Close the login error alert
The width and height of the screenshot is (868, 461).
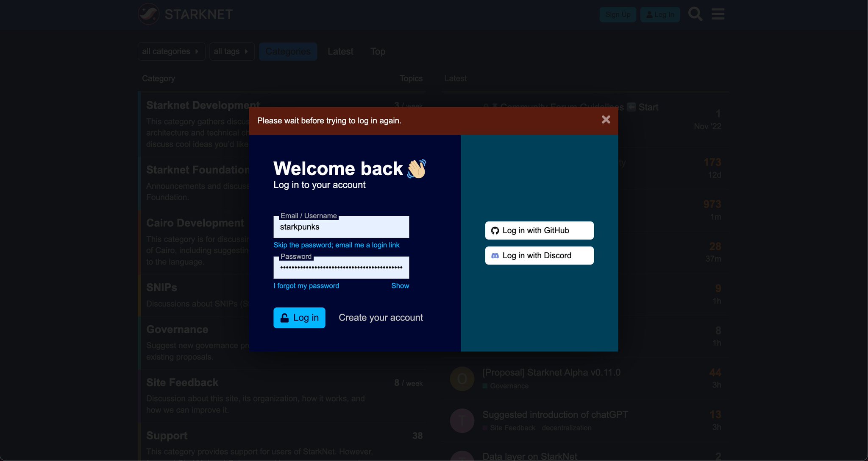606,120
